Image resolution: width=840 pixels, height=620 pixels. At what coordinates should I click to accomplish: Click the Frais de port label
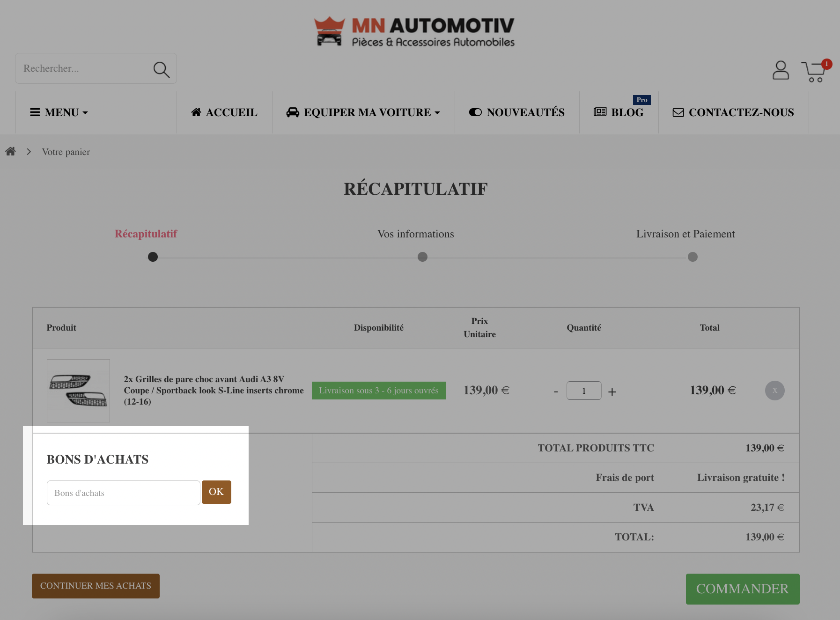[625, 478]
